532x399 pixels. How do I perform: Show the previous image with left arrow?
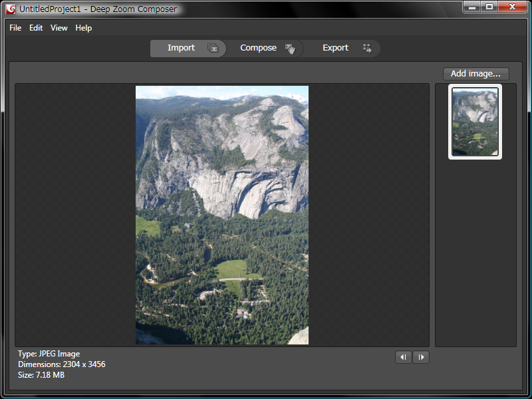tap(403, 357)
